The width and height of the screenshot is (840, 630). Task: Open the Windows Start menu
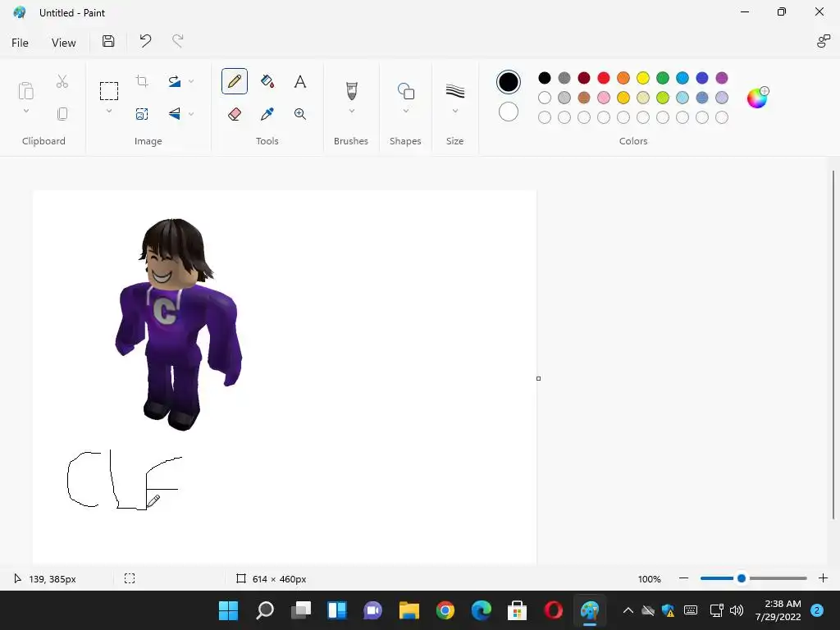pyautogui.click(x=229, y=610)
